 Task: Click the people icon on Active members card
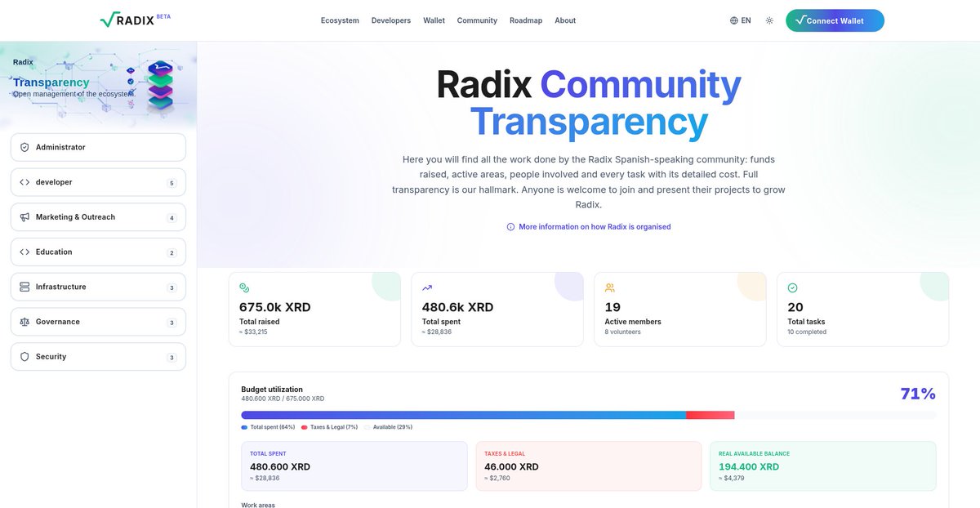tap(610, 287)
